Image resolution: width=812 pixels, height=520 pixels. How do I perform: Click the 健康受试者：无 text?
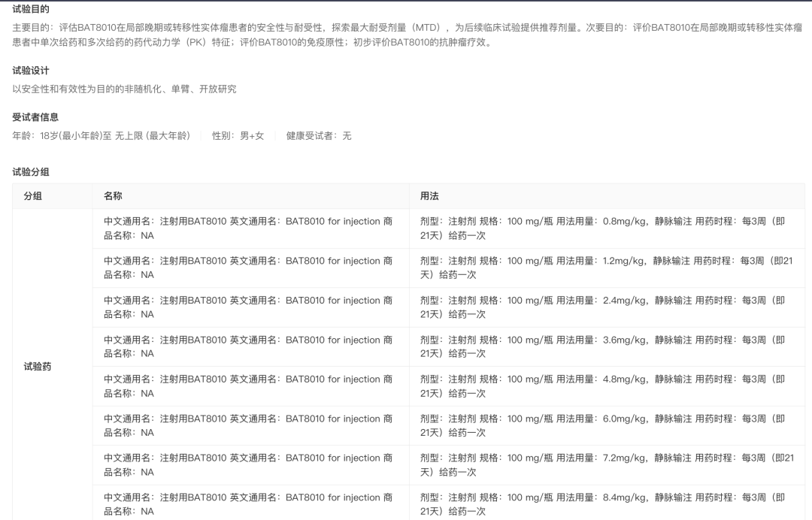pyautogui.click(x=319, y=135)
